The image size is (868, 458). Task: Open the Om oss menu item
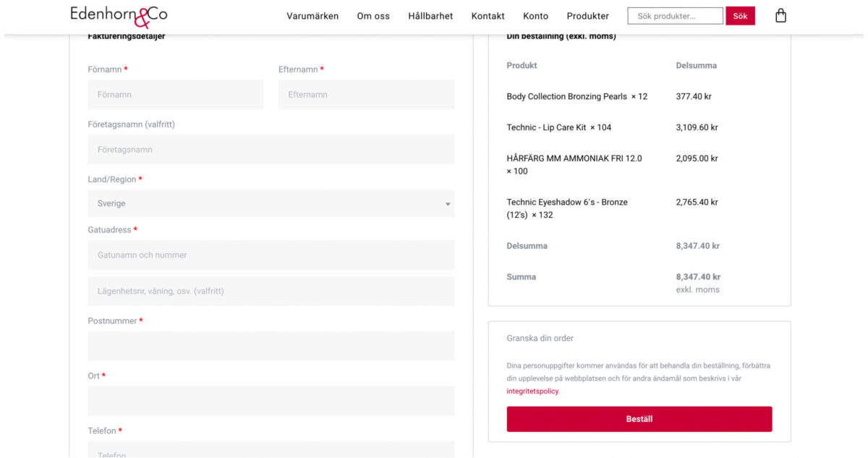point(373,16)
